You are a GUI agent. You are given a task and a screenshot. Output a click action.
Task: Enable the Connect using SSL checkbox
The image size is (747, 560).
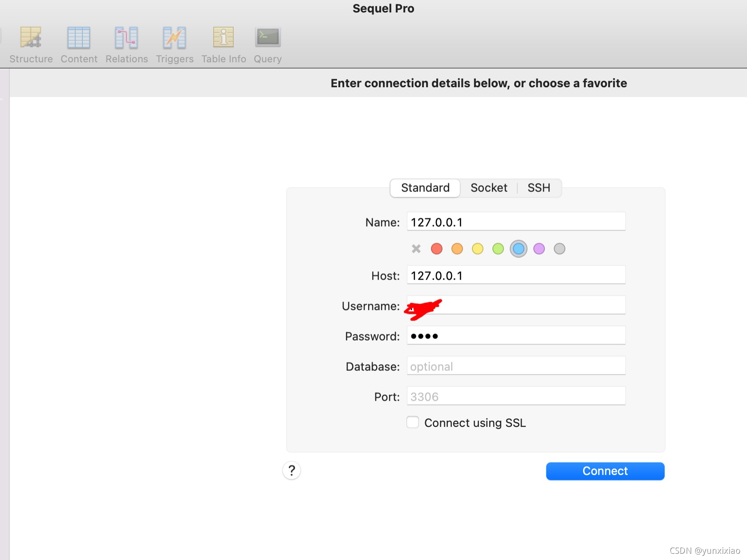(412, 422)
